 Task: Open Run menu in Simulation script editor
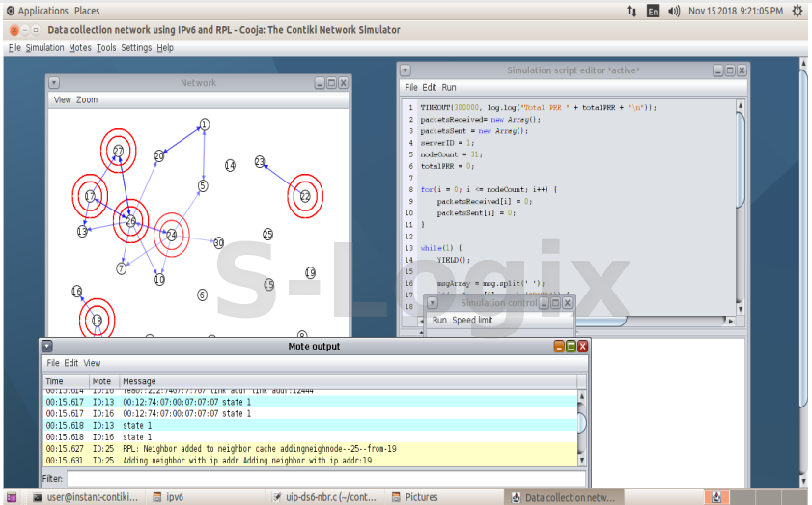tap(449, 87)
